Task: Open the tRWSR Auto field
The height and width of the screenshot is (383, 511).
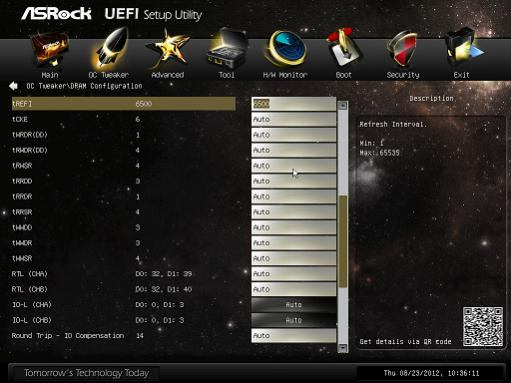Action: click(294, 165)
